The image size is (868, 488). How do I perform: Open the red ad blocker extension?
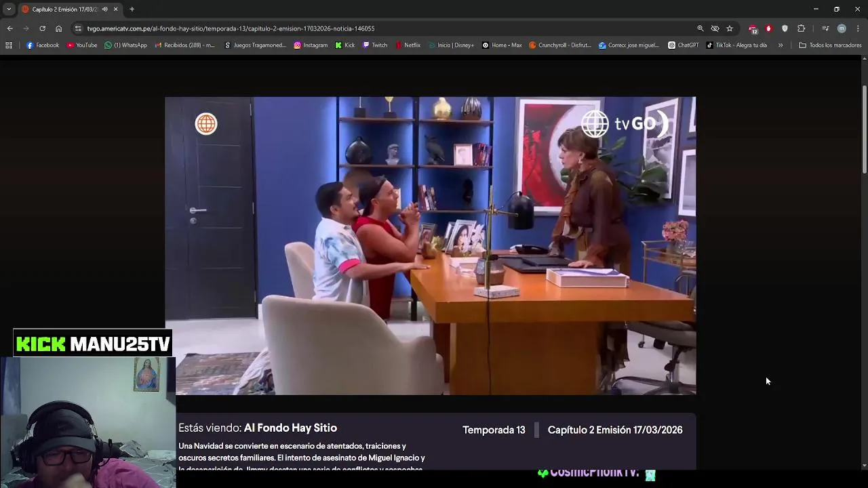[x=768, y=28]
